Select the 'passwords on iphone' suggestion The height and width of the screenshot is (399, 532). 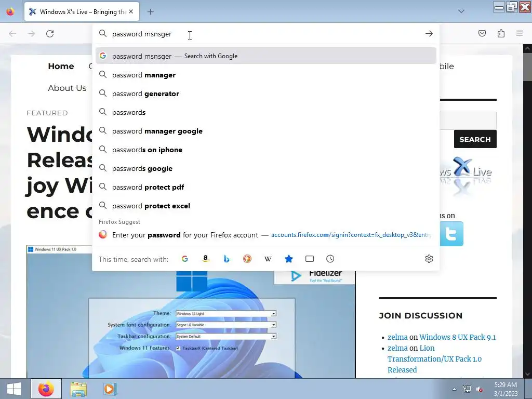pos(265,150)
